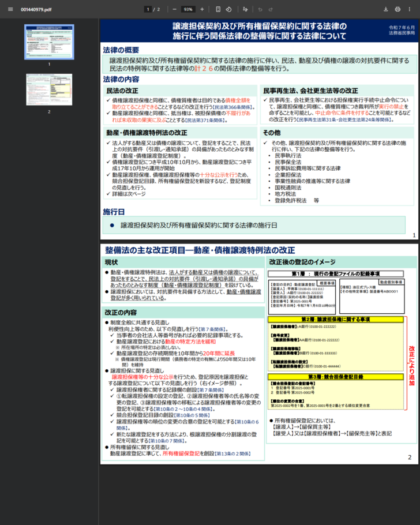Click the list item 民事執行法
Viewport: 420px width, 525px height.
[288, 156]
